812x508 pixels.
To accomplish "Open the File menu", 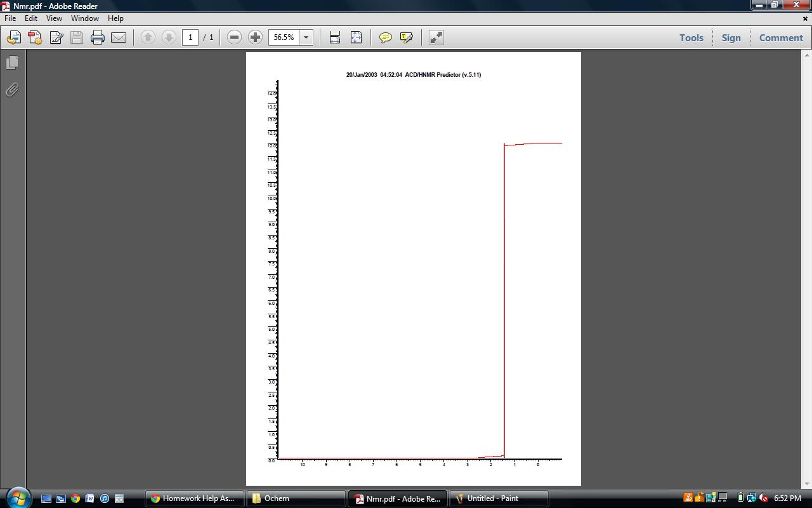I will pos(10,18).
